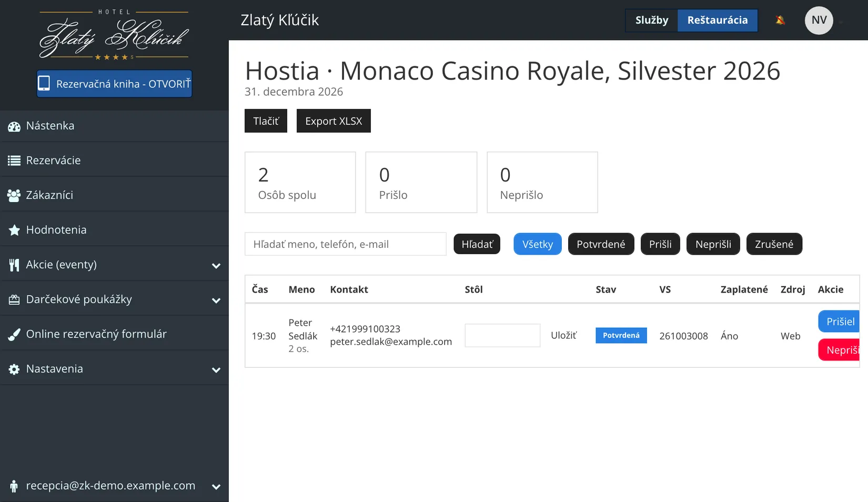Select the Reštaurácia tab
The image size is (868, 502).
point(718,21)
